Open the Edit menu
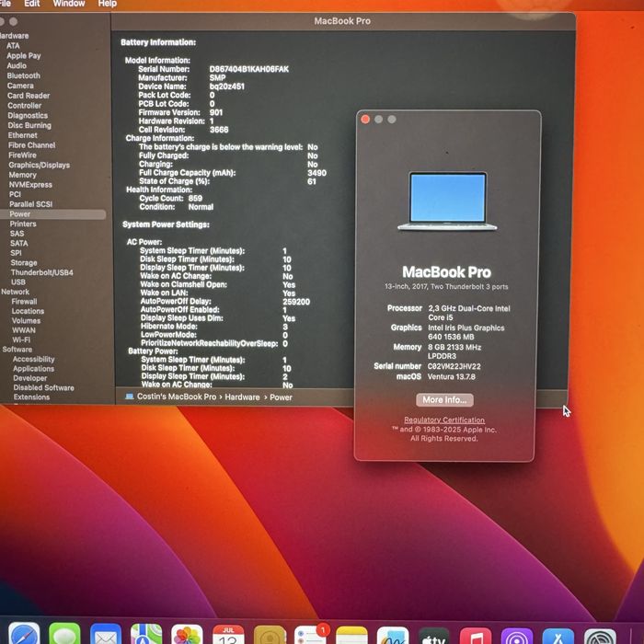This screenshot has height=644, width=644. coord(31,4)
